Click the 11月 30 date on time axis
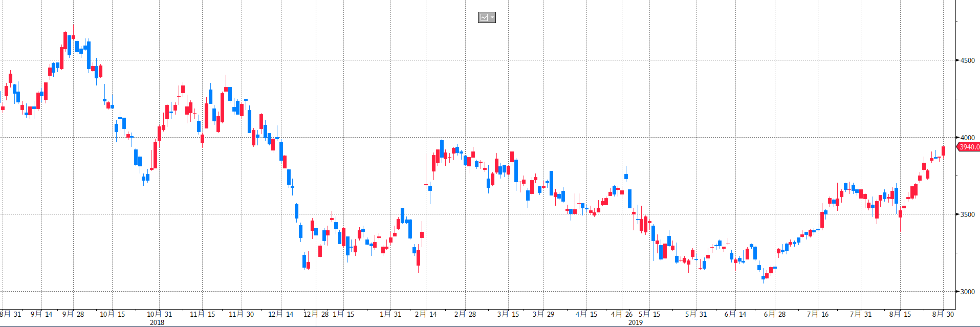Viewport: 980px width, 327px height. [241, 314]
